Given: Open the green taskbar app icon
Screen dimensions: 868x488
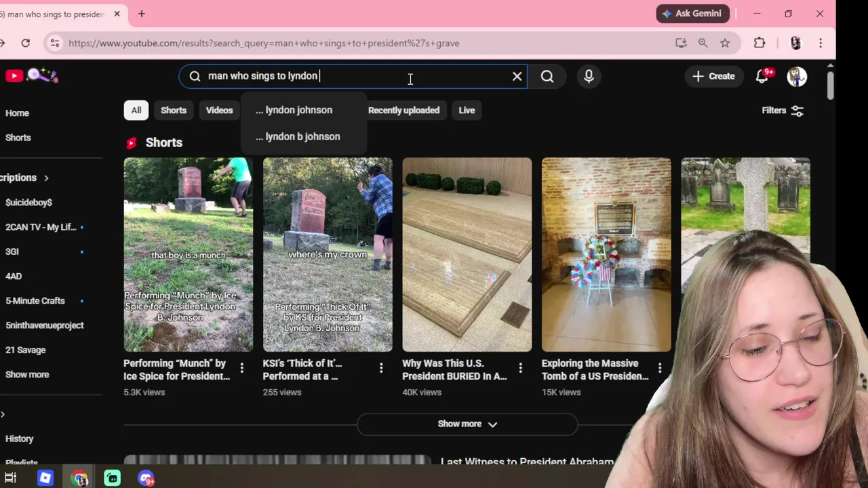Looking at the screenshot, I should tap(112, 479).
